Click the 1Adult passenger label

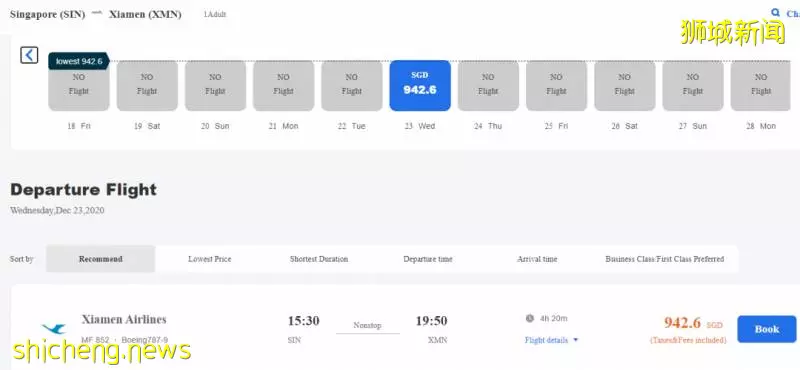214,14
